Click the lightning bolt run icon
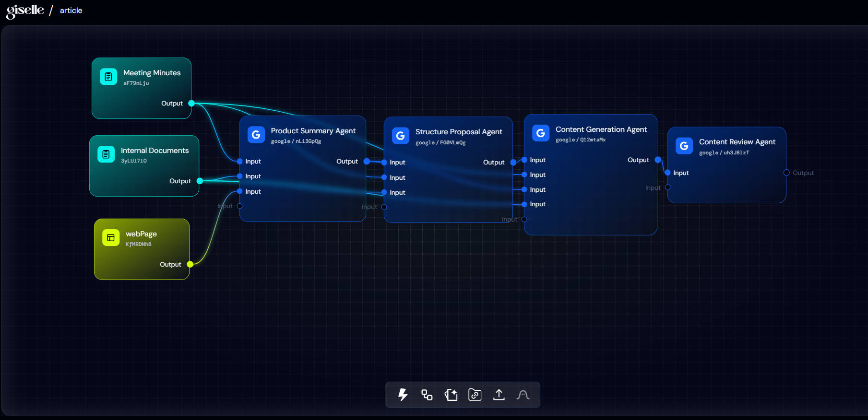This screenshot has width=868, height=420. (403, 395)
